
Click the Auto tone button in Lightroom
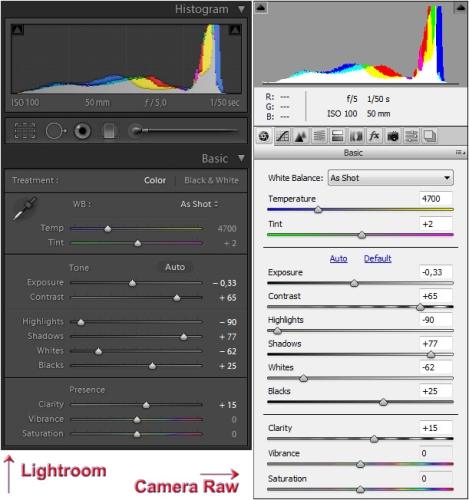(x=175, y=267)
